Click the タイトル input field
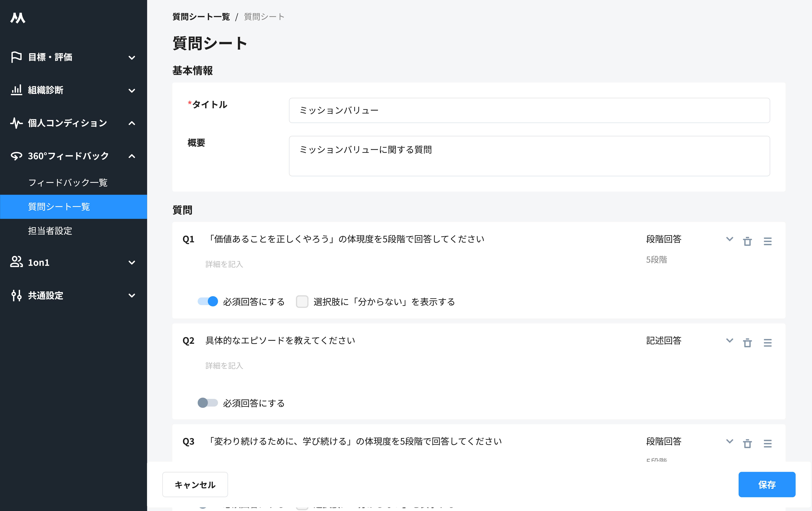Image resolution: width=812 pixels, height=511 pixels. (x=529, y=110)
